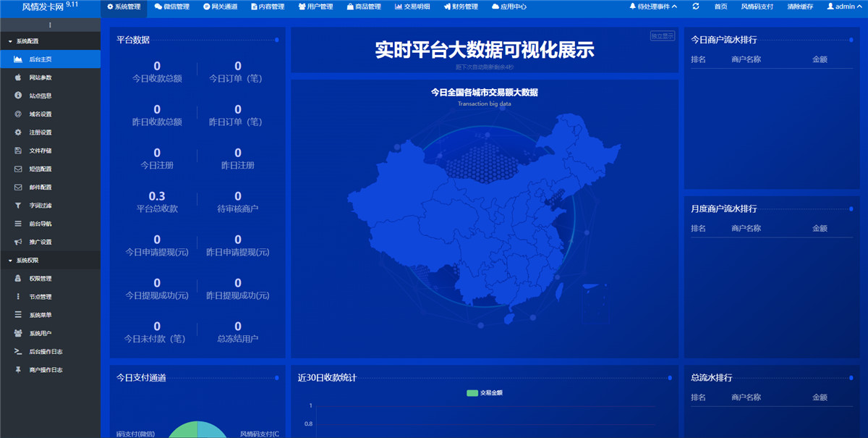Collapse the 系统权限 sidebar group

[x=29, y=260]
